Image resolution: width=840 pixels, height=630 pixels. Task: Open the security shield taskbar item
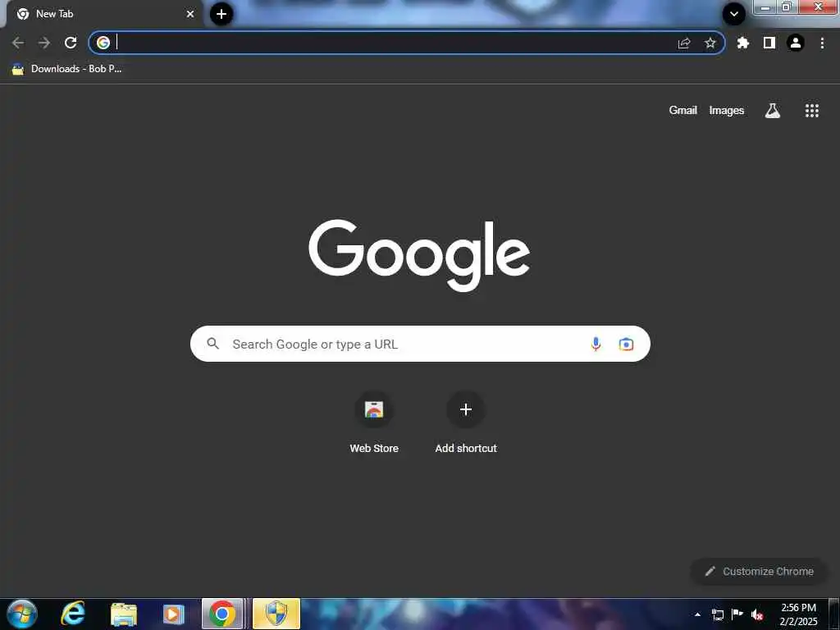(x=276, y=614)
